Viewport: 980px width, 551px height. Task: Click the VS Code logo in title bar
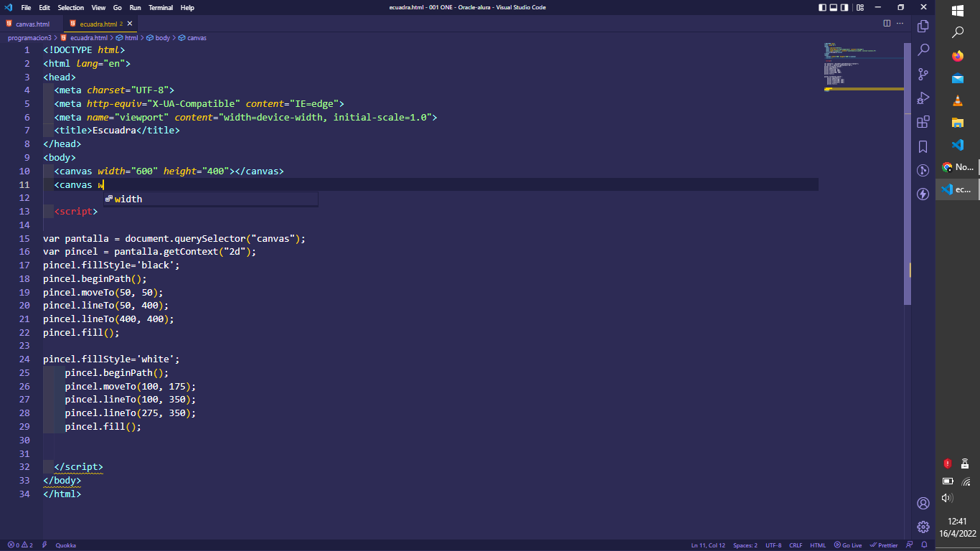pyautogui.click(x=9, y=7)
